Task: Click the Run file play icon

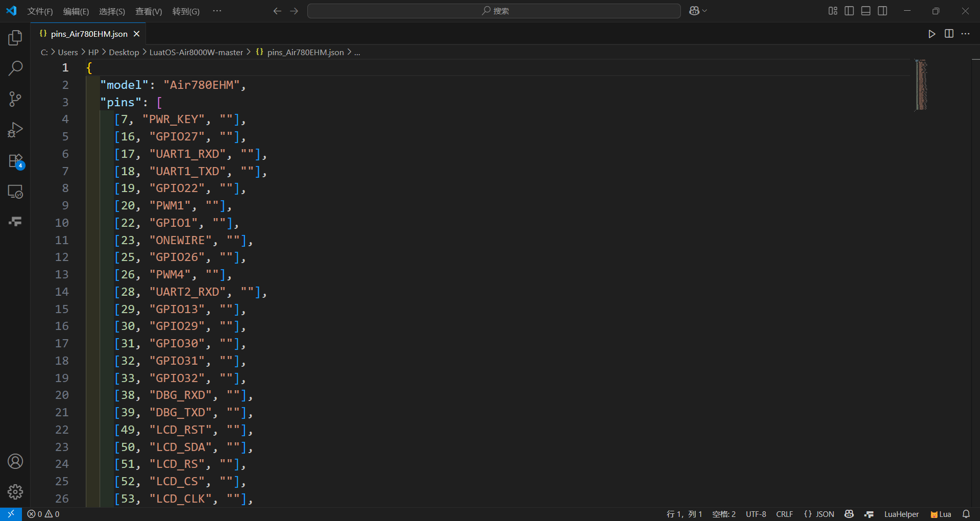Action: coord(932,34)
